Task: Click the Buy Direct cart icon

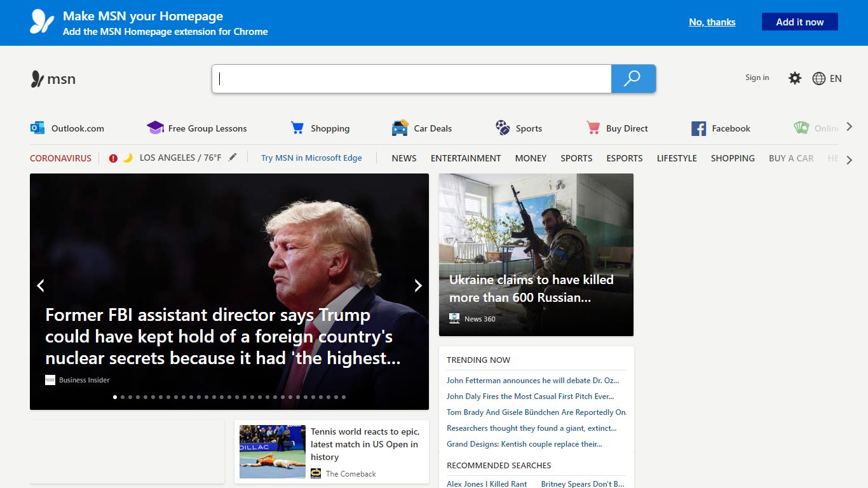Action: [593, 128]
